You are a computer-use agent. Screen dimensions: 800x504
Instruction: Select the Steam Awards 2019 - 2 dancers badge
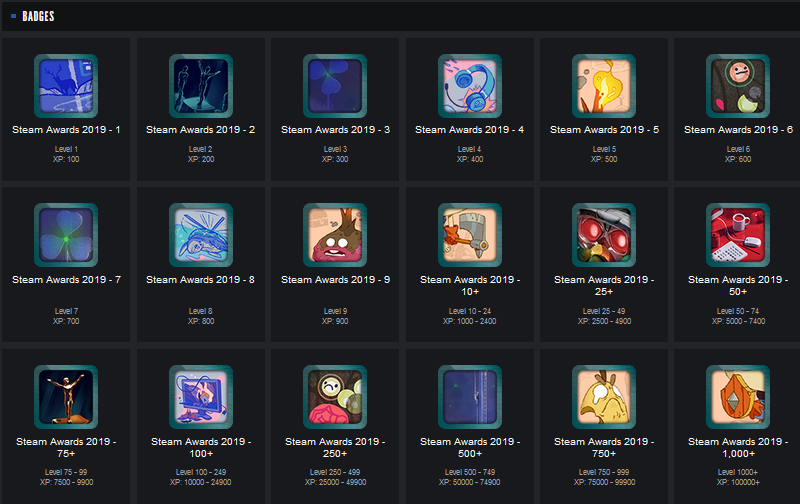201,86
